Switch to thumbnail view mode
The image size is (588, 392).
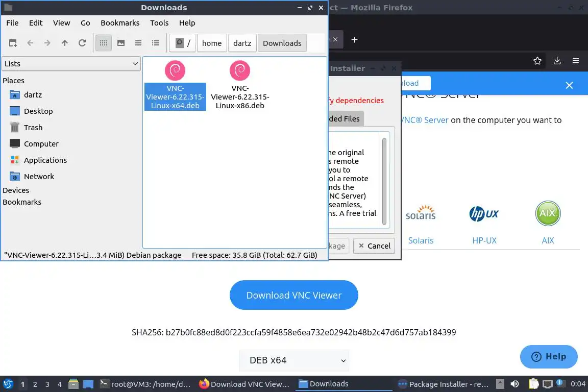[121, 43]
